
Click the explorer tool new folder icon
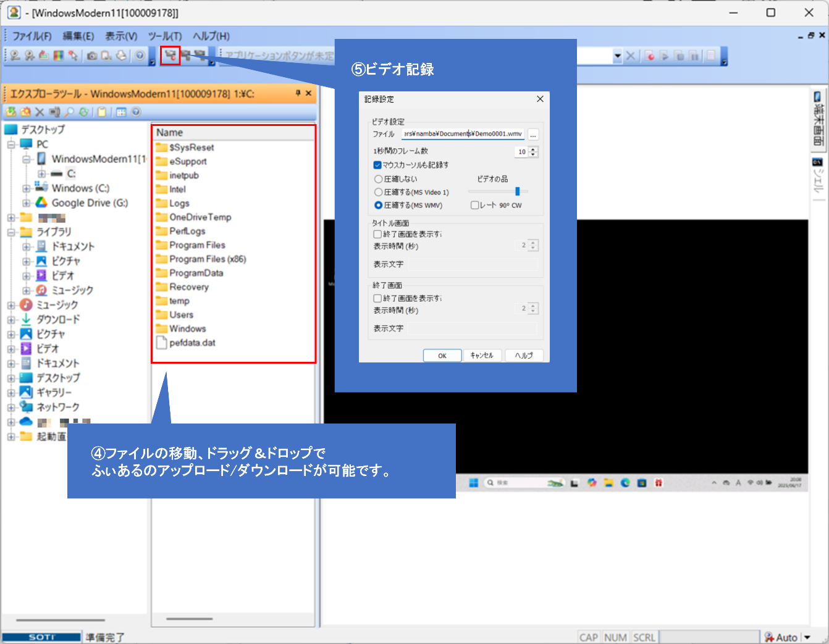pos(25,112)
